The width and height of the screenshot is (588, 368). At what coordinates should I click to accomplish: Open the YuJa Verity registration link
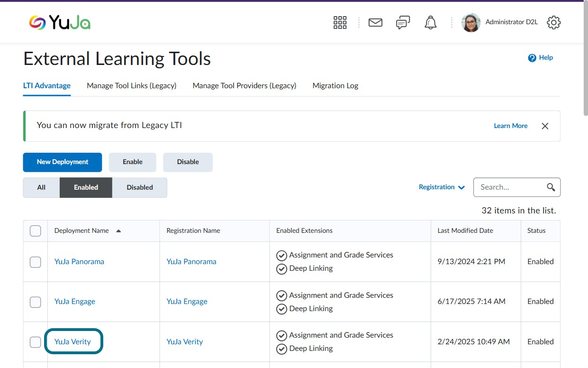point(185,342)
